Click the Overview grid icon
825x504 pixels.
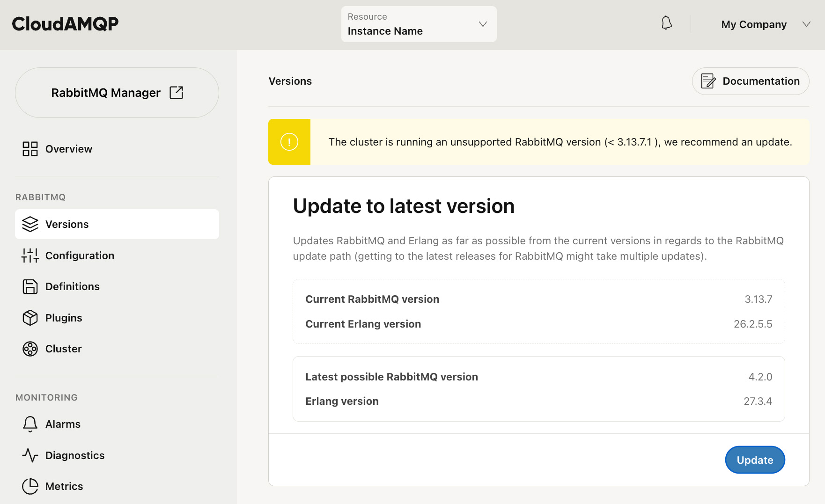(30, 149)
